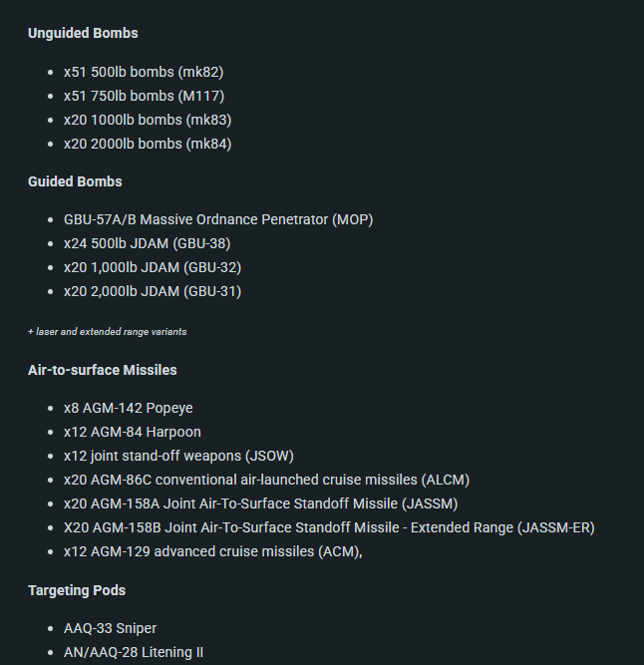Select the x8 AGM-142 Popeye item

tap(129, 408)
